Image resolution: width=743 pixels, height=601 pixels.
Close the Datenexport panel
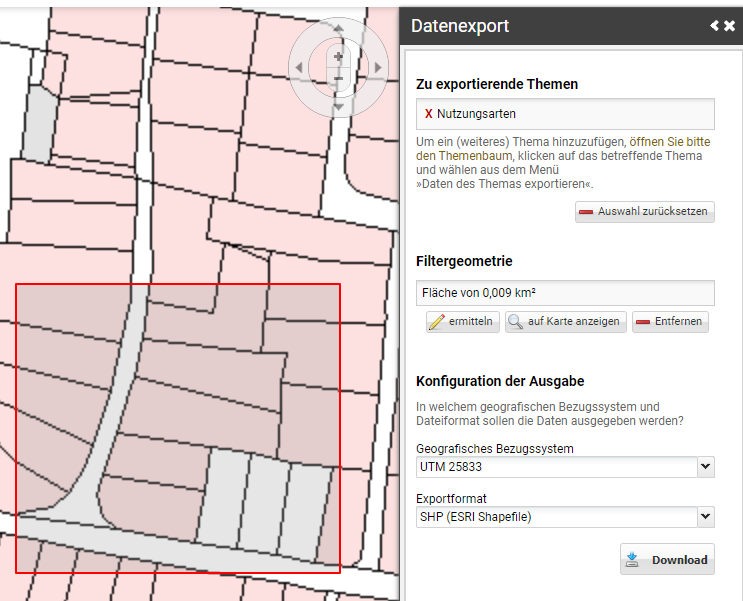(x=730, y=26)
